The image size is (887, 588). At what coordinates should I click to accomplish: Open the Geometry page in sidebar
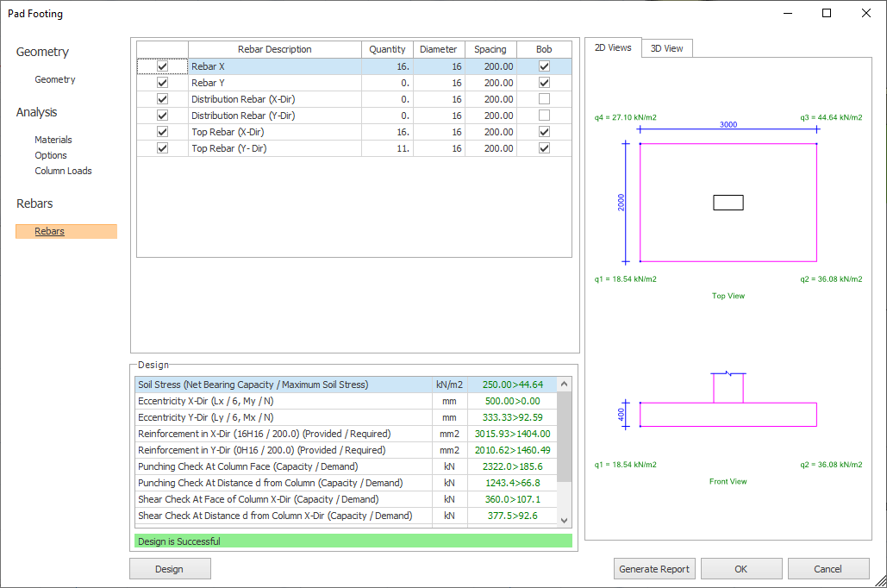coord(55,79)
